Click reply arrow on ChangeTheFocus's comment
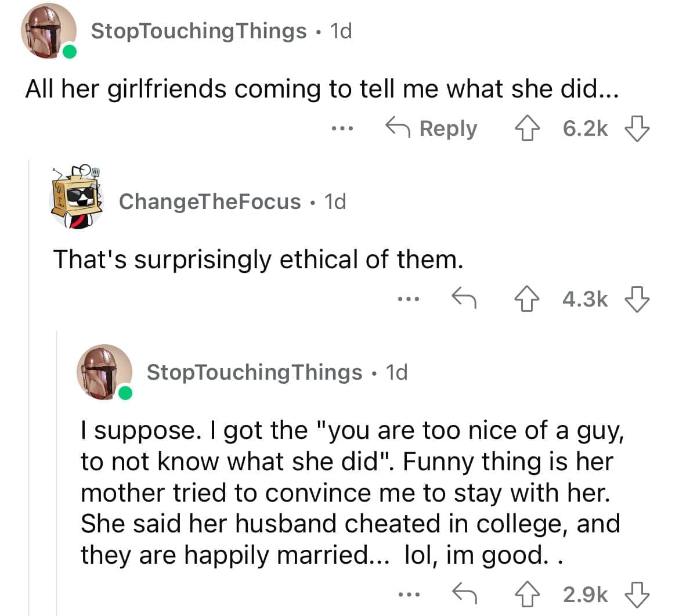The height and width of the screenshot is (616, 679). click(x=464, y=300)
